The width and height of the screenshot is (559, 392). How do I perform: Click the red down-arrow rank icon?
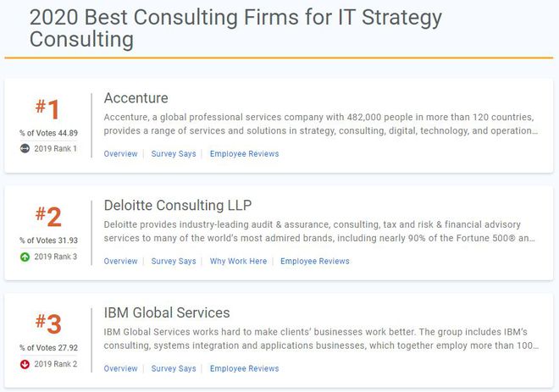[x=25, y=364]
